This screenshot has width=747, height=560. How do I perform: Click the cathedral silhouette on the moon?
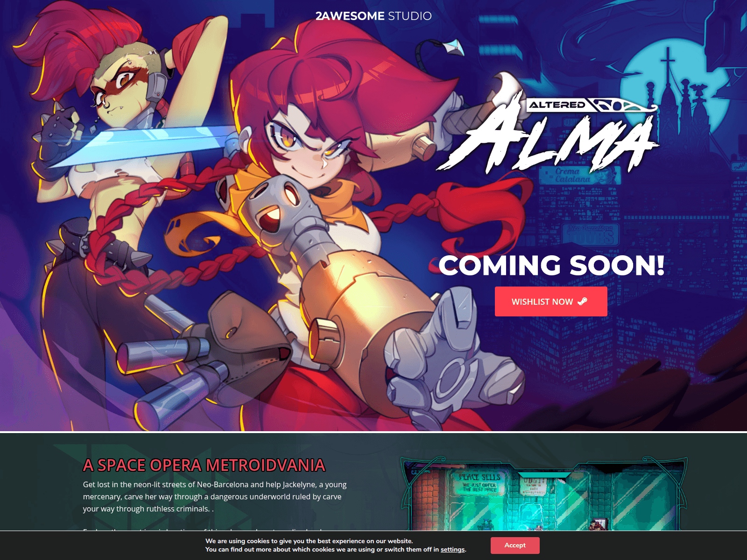pos(669,93)
